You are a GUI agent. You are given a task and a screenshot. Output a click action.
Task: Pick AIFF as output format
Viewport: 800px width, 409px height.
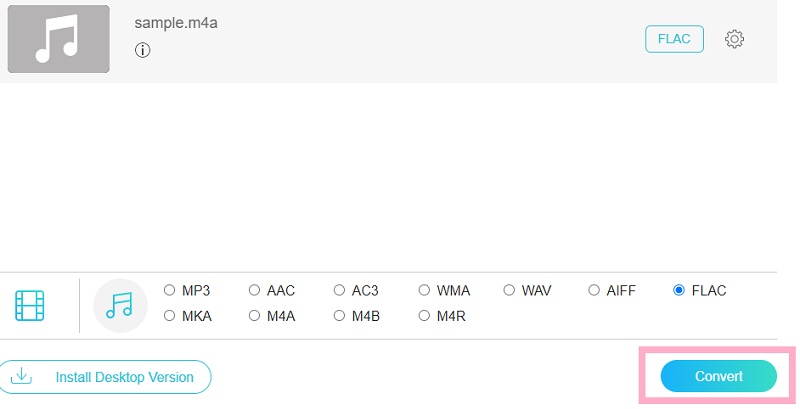click(x=594, y=291)
